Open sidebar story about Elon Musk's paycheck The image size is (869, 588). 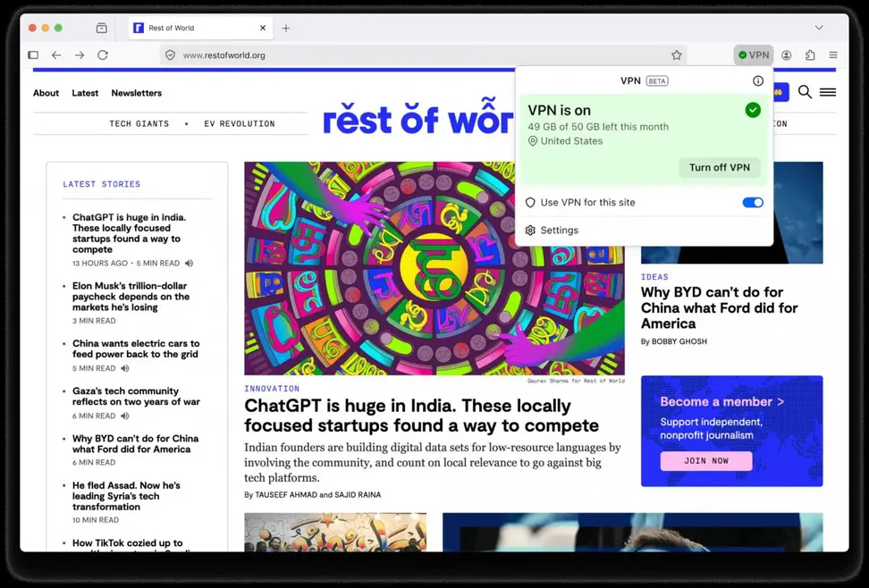(131, 297)
